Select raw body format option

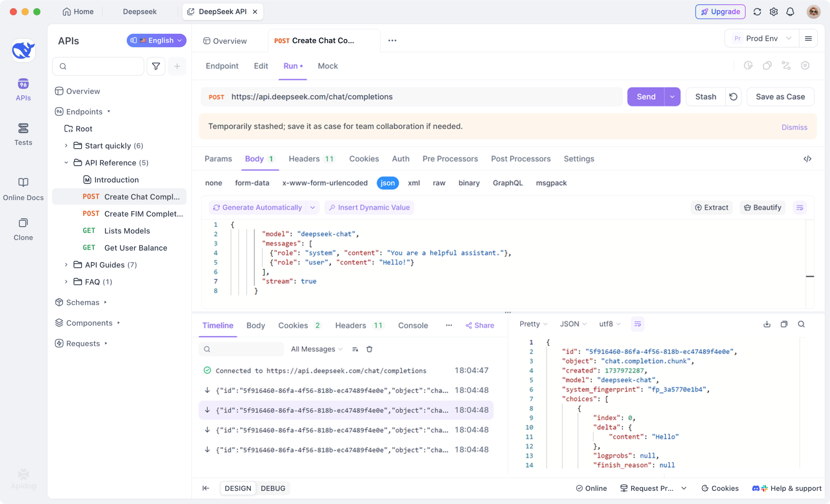[x=439, y=183]
